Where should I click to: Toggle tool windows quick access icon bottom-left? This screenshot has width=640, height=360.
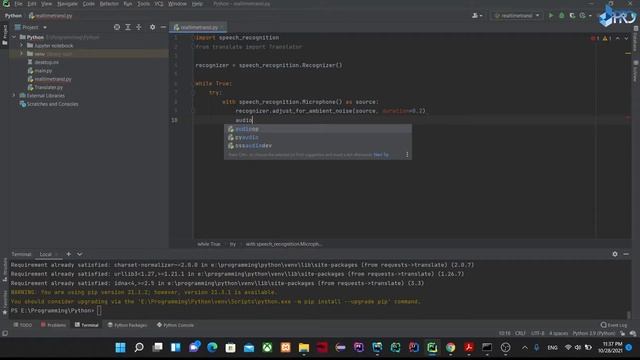[x=5, y=333]
